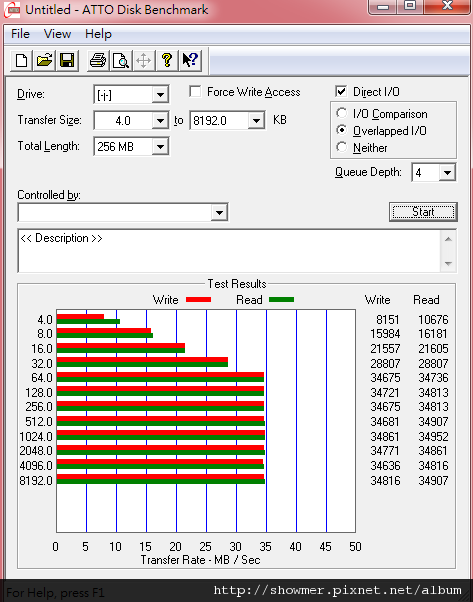Click write value 15984
473x602 pixels.
tap(385, 334)
